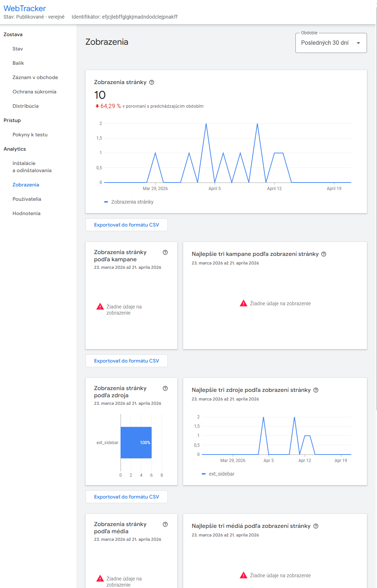
Task: Click the WebTracker title link
Action: pyautogui.click(x=25, y=8)
